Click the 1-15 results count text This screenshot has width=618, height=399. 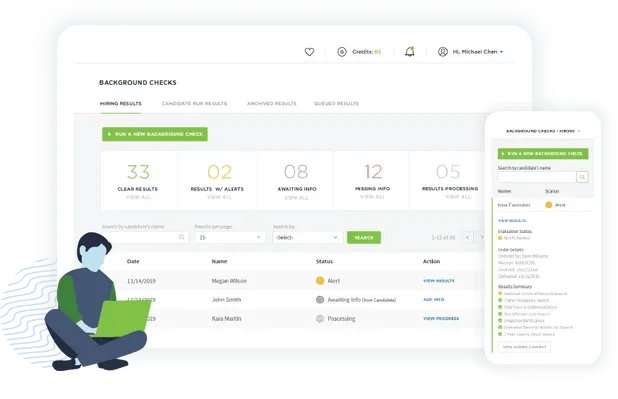(x=443, y=237)
